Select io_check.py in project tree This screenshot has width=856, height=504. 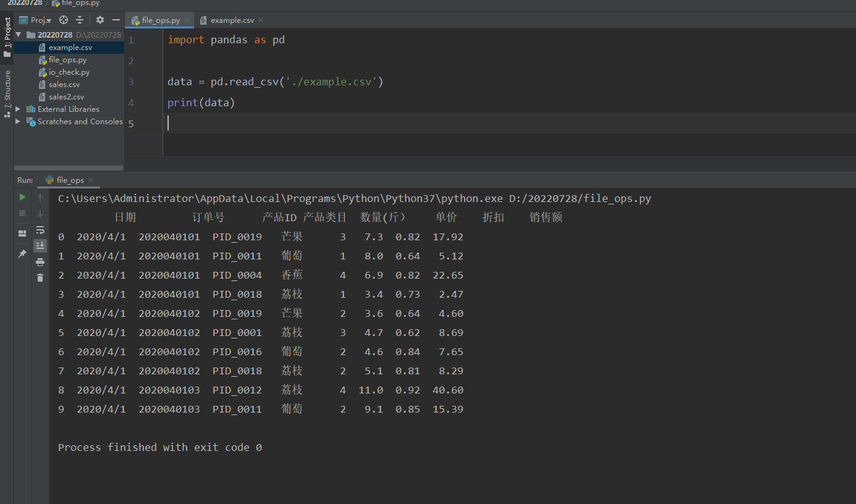(x=69, y=72)
